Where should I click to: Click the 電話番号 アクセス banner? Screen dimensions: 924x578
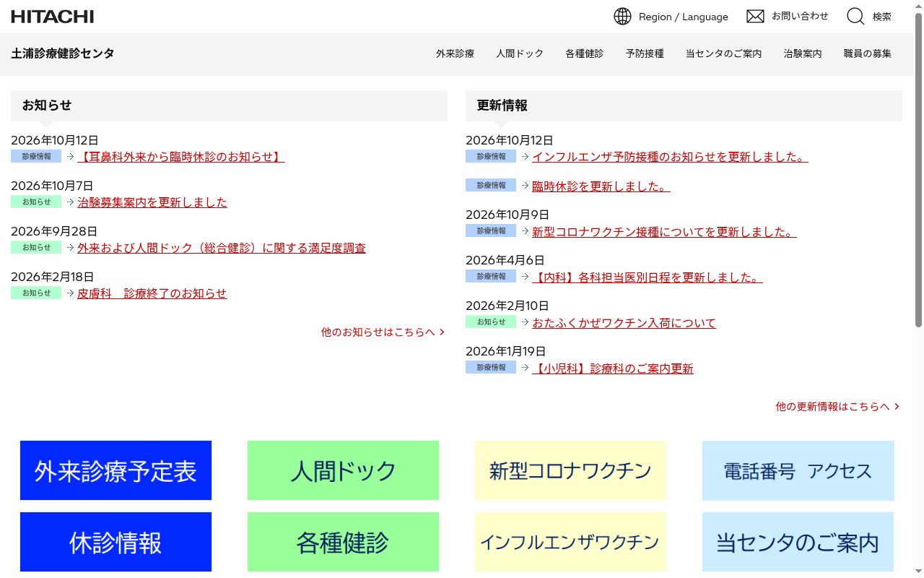pyautogui.click(x=798, y=471)
